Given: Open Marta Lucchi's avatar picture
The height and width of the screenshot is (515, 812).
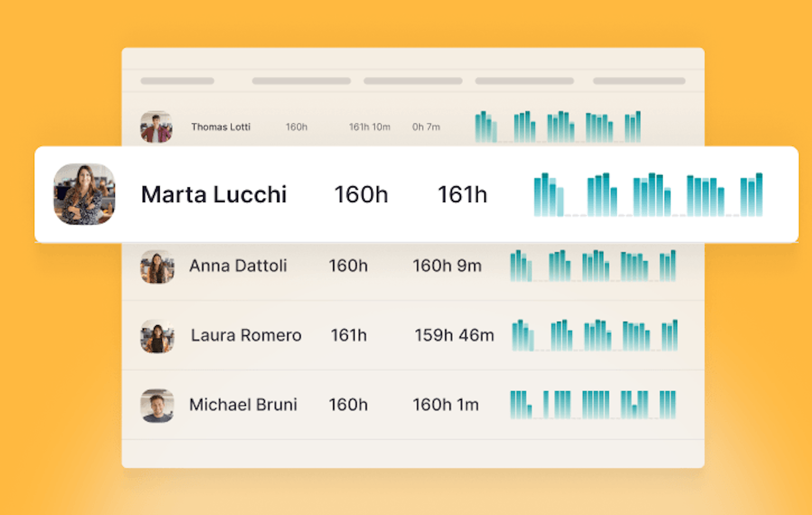Looking at the screenshot, I should pyautogui.click(x=84, y=194).
